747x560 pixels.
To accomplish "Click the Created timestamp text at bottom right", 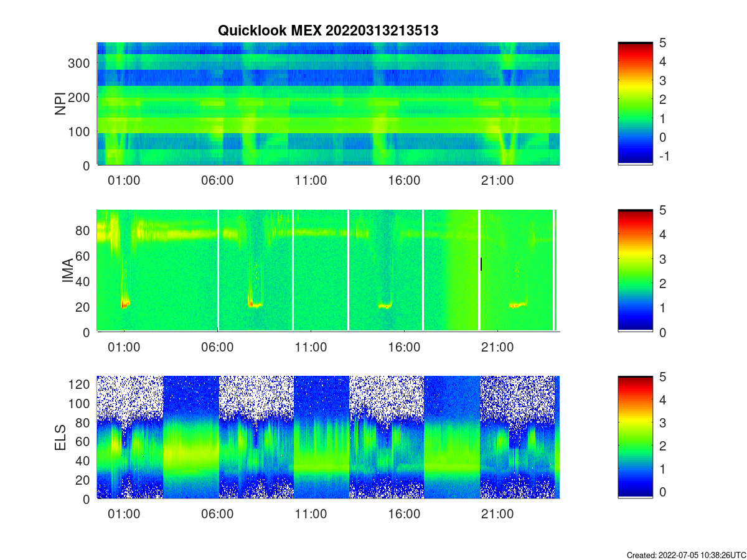I will point(685,554).
